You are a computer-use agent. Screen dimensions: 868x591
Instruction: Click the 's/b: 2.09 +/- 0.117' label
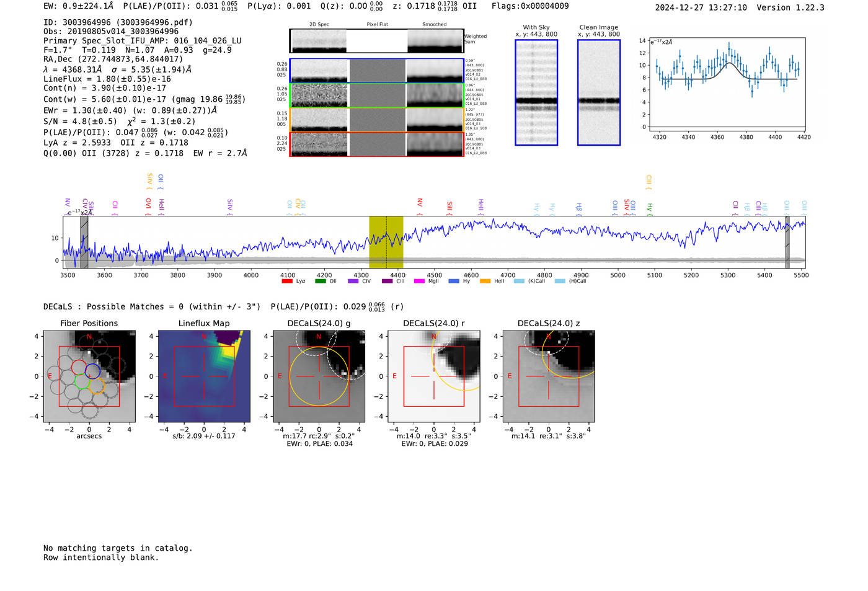[x=204, y=436]
